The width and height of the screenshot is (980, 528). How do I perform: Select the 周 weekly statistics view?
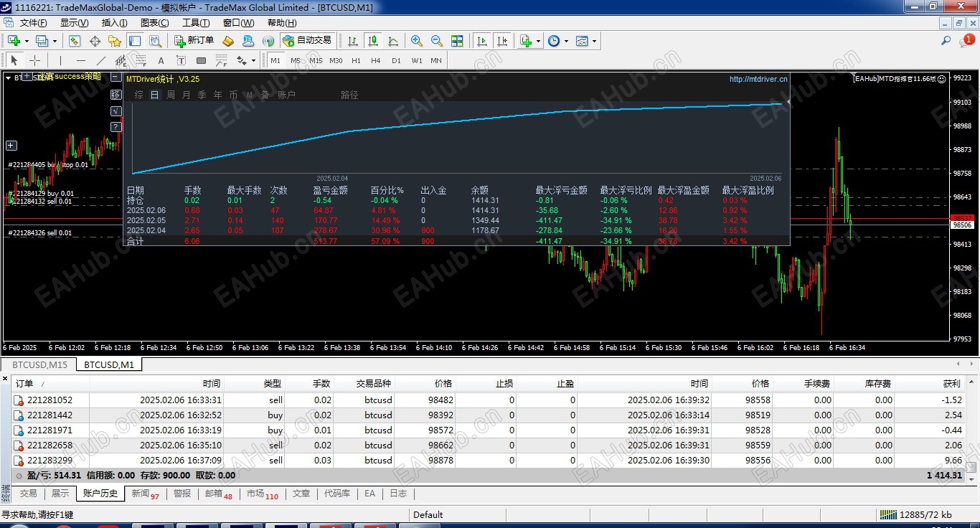coord(171,95)
